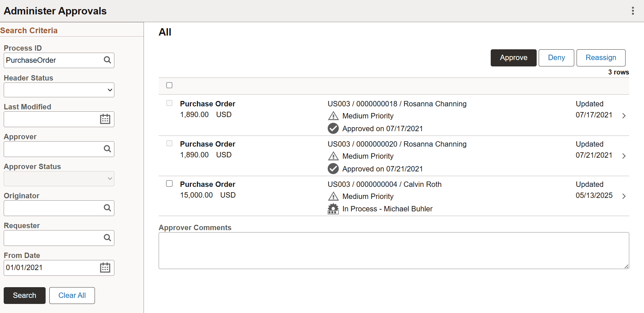The image size is (644, 313).
Task: Open the Approver lookup search icon
Action: [107, 149]
